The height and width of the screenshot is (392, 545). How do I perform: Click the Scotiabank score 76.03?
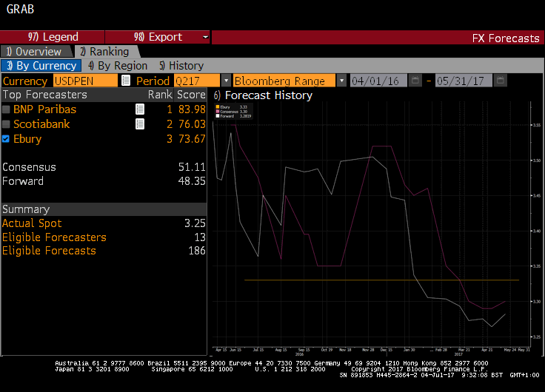(192, 124)
